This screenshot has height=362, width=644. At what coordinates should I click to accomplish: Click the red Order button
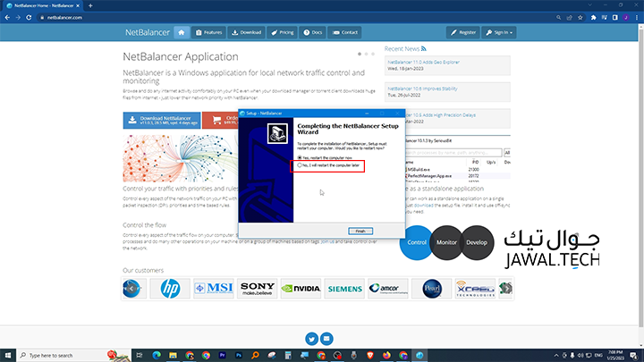tap(221, 121)
